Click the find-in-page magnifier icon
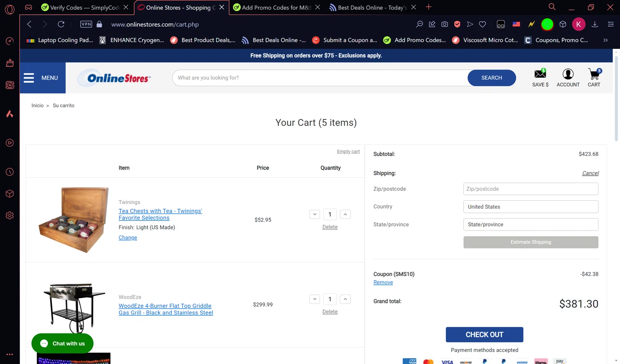This screenshot has width=620, height=364. pyautogui.click(x=419, y=24)
